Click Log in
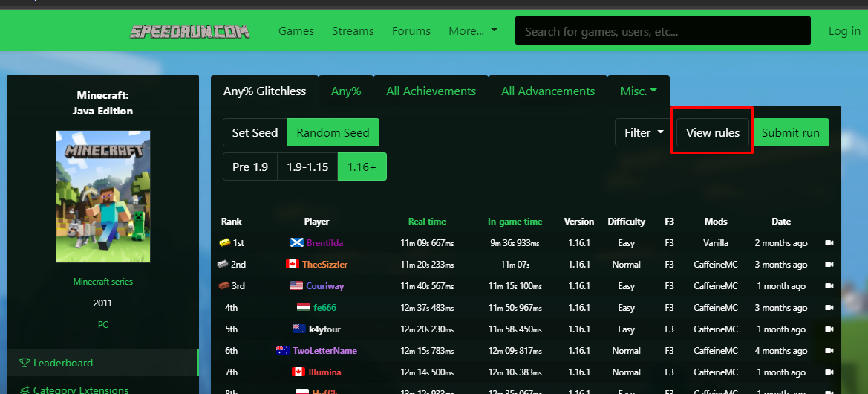This screenshot has height=394, width=868. coord(844,31)
